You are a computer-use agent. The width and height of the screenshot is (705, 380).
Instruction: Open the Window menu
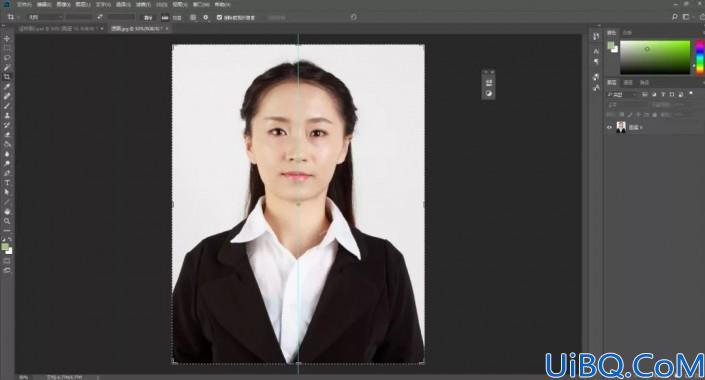tap(201, 4)
